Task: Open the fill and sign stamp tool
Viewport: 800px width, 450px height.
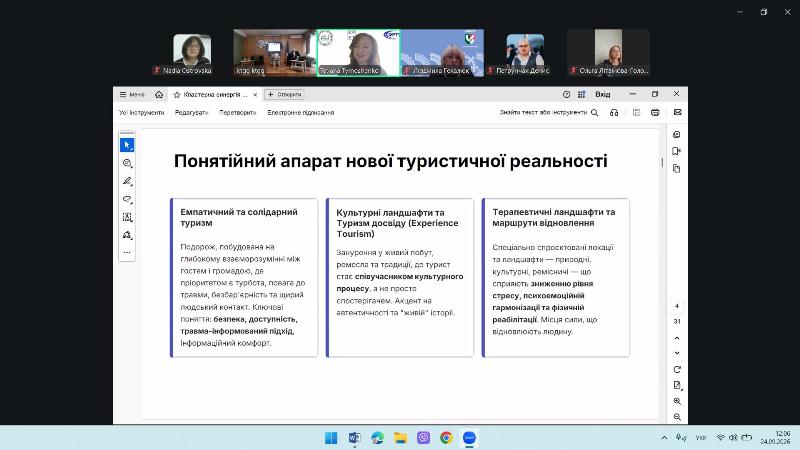Action: (127, 235)
